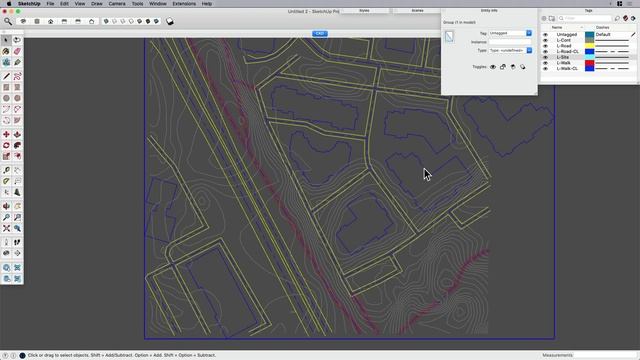Click the X-Ray face style icon
This screenshot has height=360, width=640.
coord(106,21)
